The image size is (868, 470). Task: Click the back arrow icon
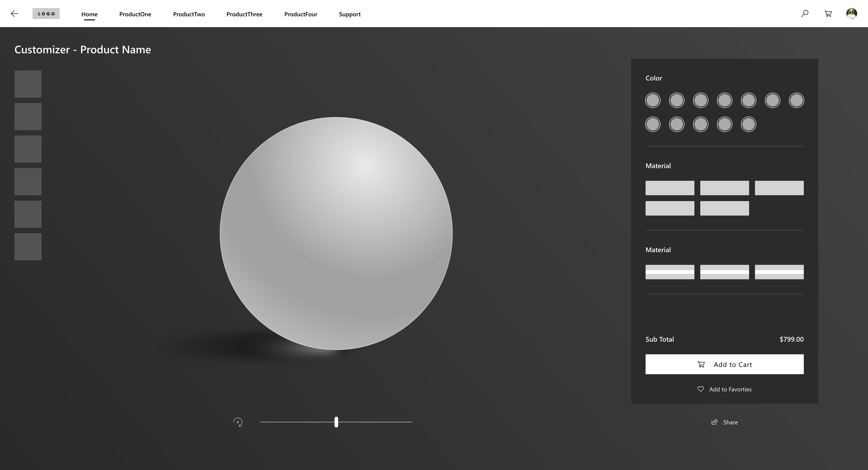click(14, 14)
